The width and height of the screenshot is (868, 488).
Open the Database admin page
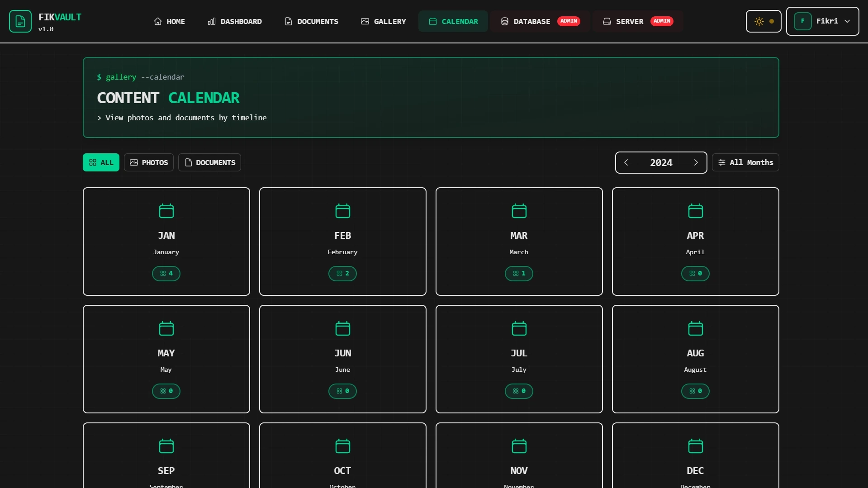541,21
